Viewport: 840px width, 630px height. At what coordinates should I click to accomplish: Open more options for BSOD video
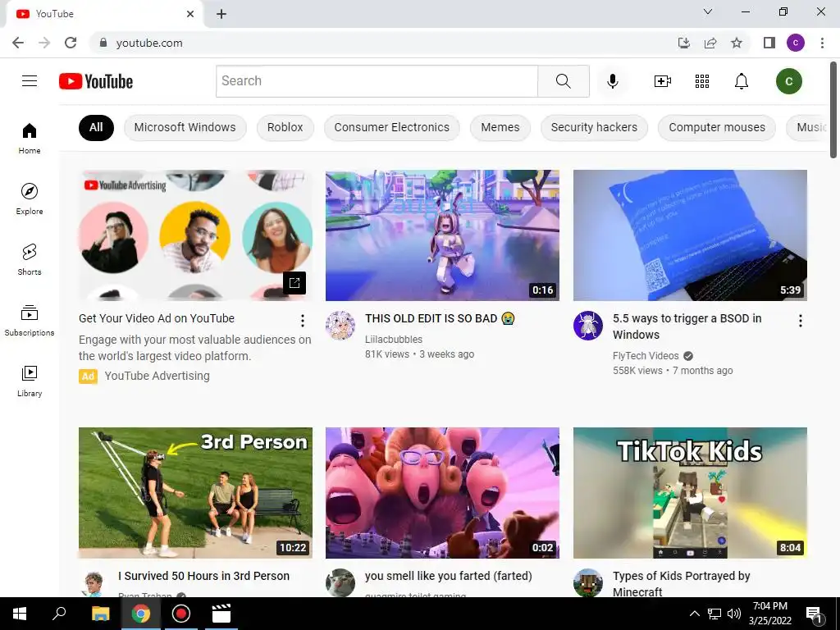click(x=801, y=321)
